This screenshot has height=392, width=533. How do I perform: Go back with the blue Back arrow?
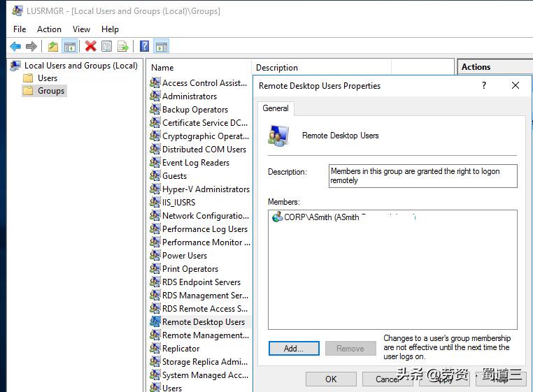tap(15, 46)
